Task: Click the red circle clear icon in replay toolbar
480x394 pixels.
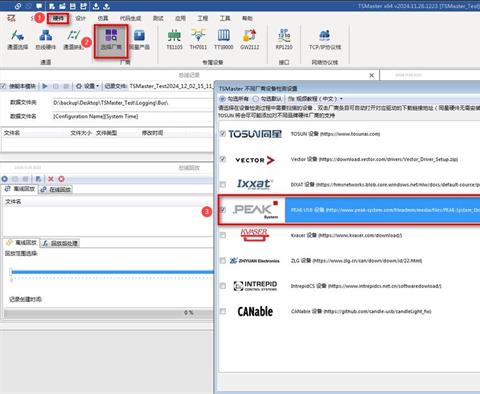Action: tap(61, 179)
